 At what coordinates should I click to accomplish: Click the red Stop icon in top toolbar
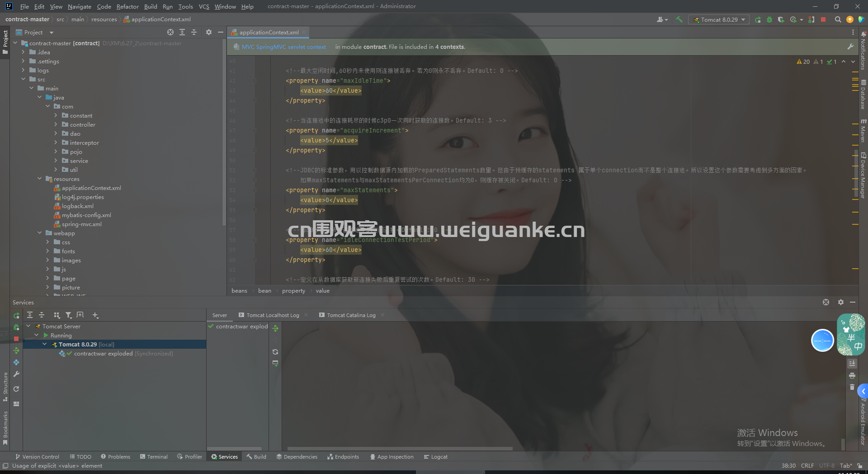click(823, 19)
